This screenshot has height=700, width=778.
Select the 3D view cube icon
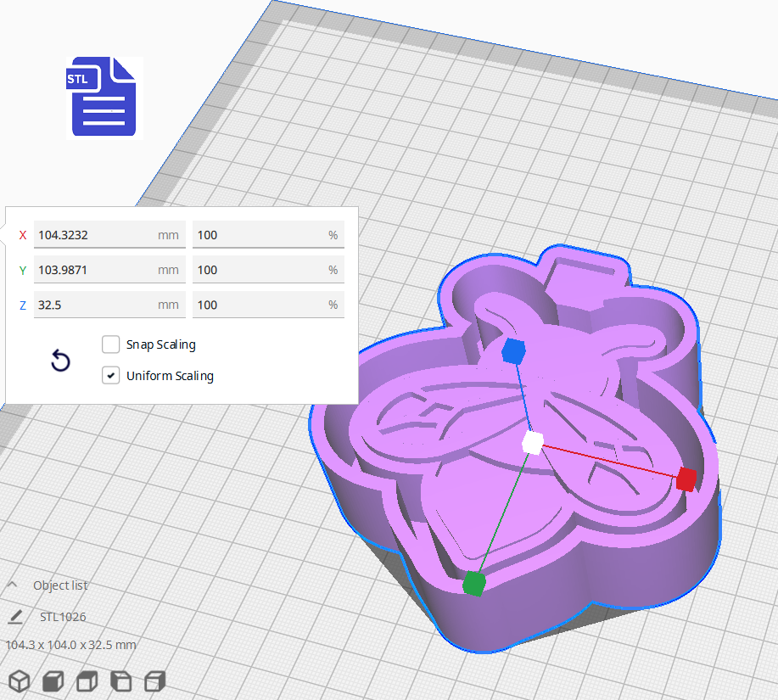pyautogui.click(x=19, y=680)
